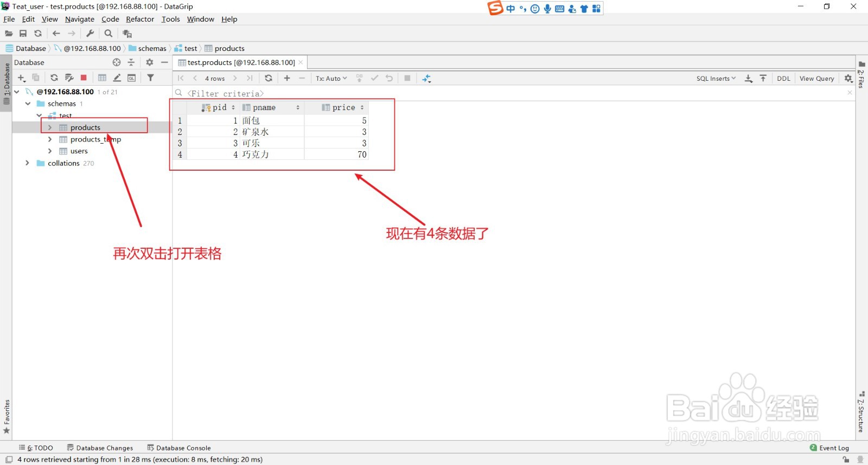Open the query console icon in Database toolbar
Screen dimensions: 868x465
[131, 78]
